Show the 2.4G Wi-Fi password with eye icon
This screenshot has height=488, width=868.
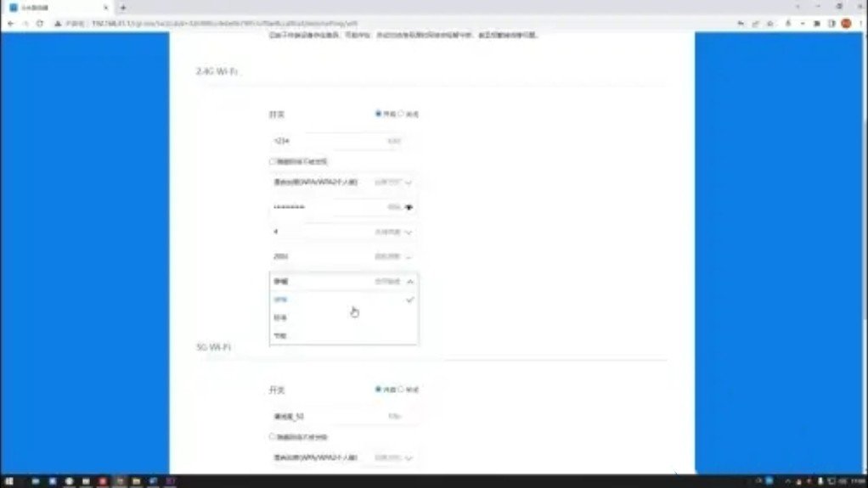409,207
